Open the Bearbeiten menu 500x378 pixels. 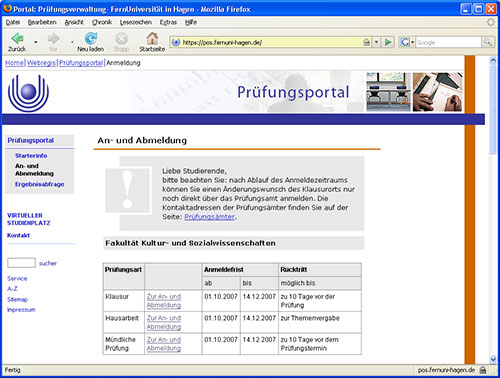(42, 22)
